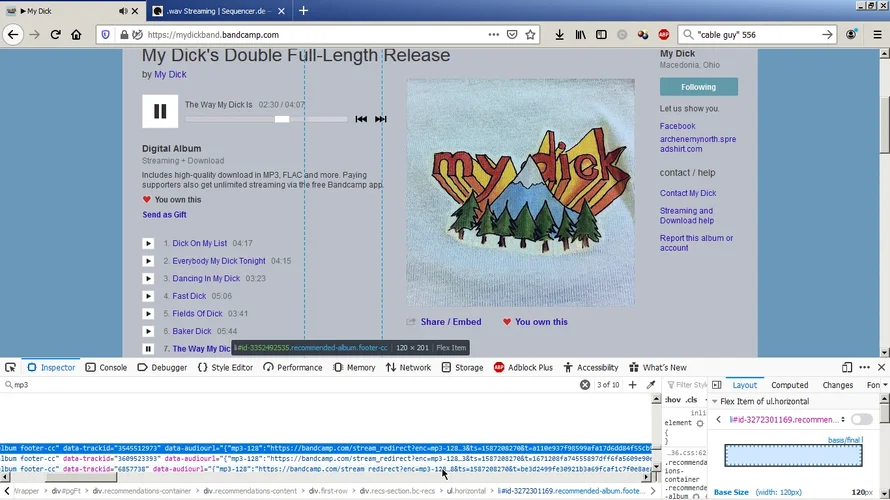
Task: Create a new node button
Action: (632, 385)
